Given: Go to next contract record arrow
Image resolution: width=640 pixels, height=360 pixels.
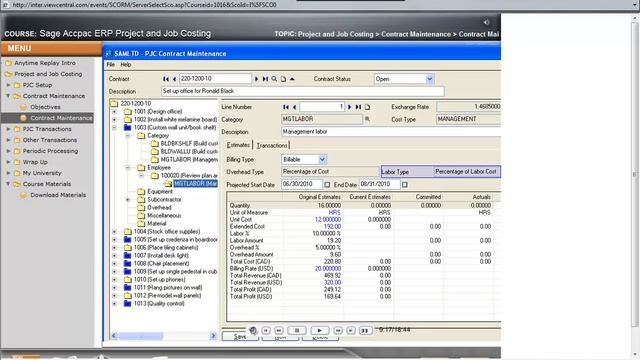Looking at the screenshot, I should coord(256,79).
